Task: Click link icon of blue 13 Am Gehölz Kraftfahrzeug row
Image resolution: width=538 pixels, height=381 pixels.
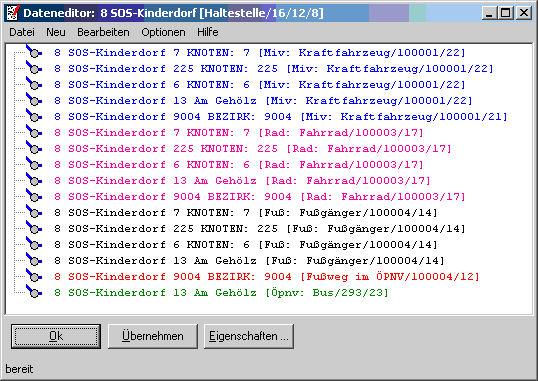Action: click(34, 100)
